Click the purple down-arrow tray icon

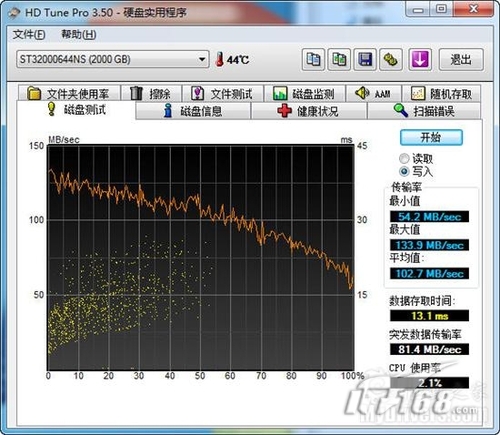point(420,60)
